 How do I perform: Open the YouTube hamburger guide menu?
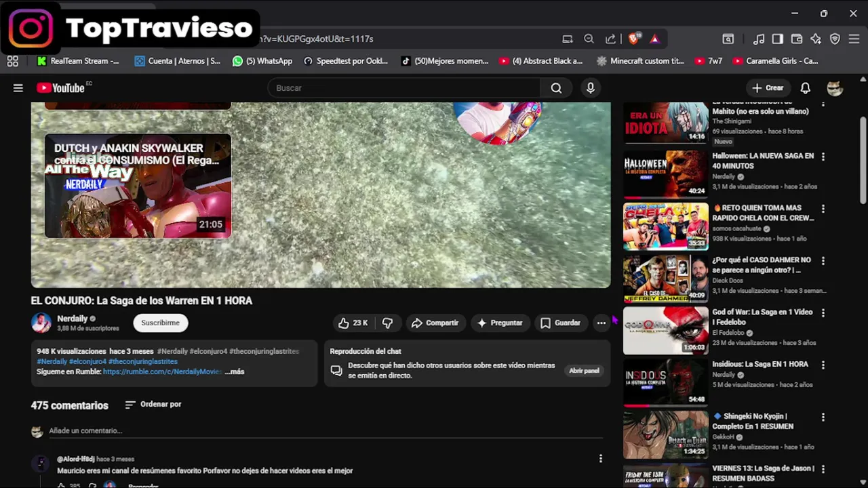[x=18, y=88]
